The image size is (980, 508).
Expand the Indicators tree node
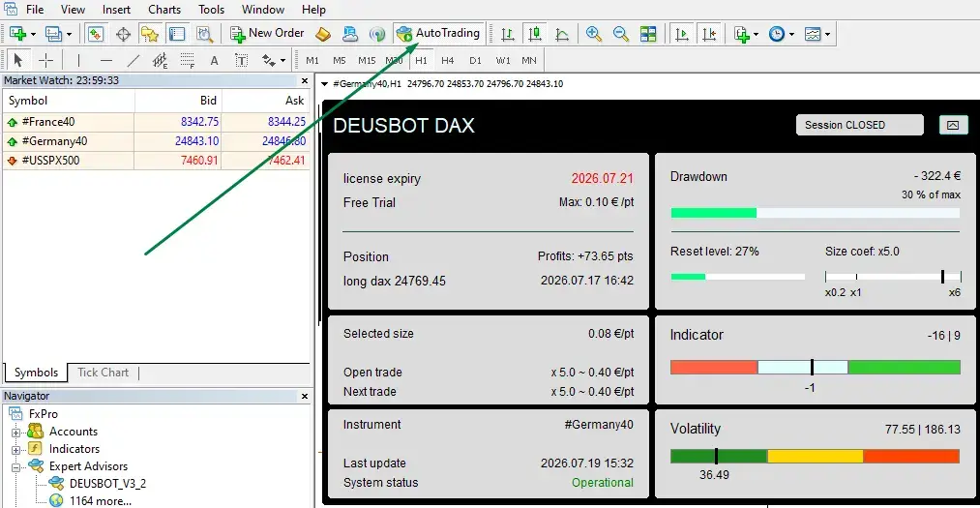[x=15, y=450]
